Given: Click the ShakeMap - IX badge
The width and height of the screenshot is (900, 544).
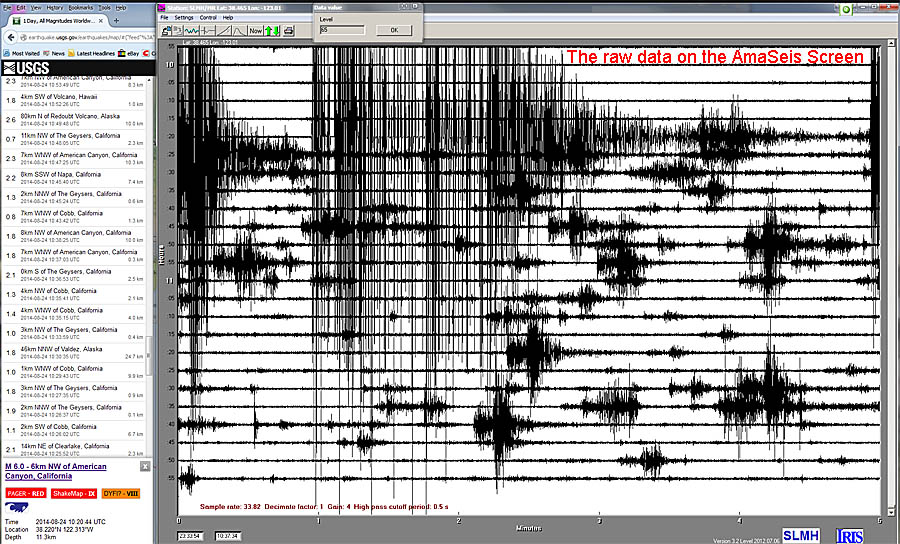Looking at the screenshot, I should click(x=74, y=494).
